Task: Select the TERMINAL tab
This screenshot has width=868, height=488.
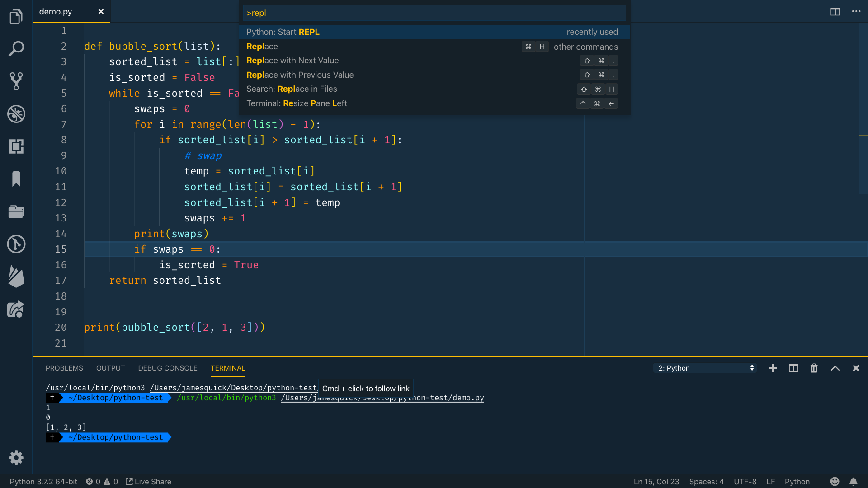Action: [228, 368]
